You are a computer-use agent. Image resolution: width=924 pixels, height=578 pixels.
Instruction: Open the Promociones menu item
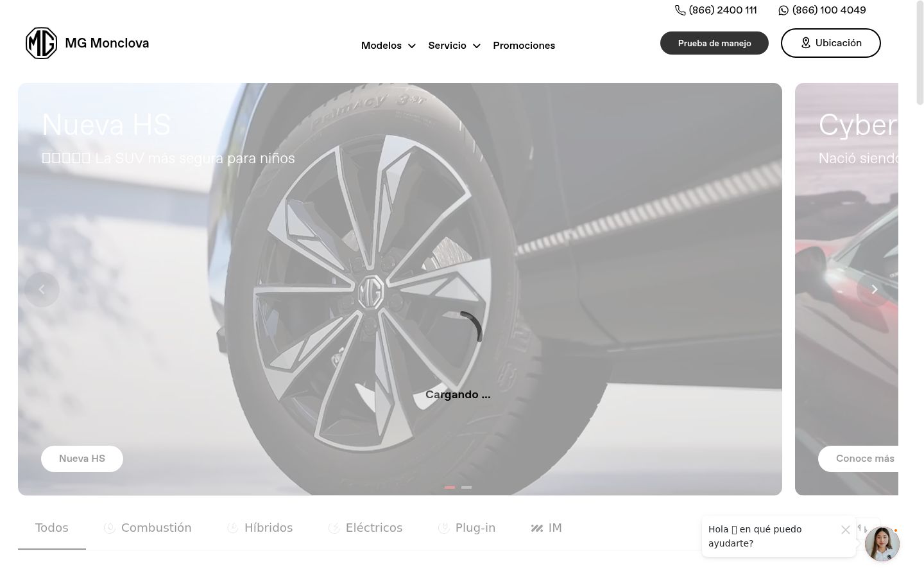pos(524,46)
